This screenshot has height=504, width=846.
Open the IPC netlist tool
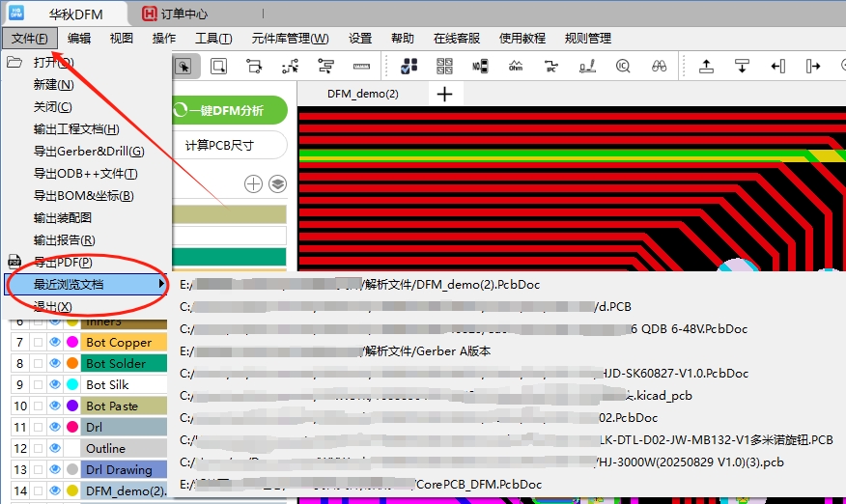click(551, 67)
